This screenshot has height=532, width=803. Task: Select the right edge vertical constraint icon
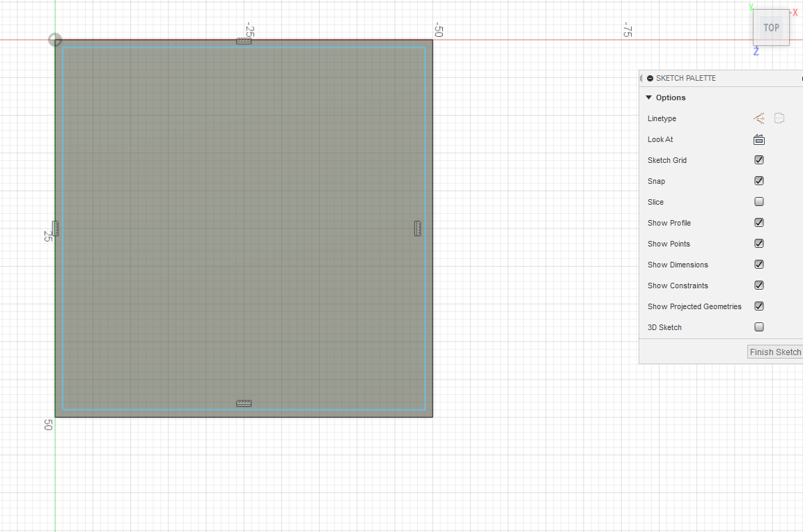coord(418,228)
